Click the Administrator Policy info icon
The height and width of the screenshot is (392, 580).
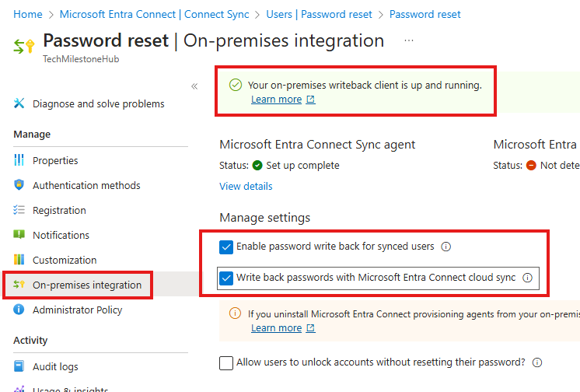(19, 310)
